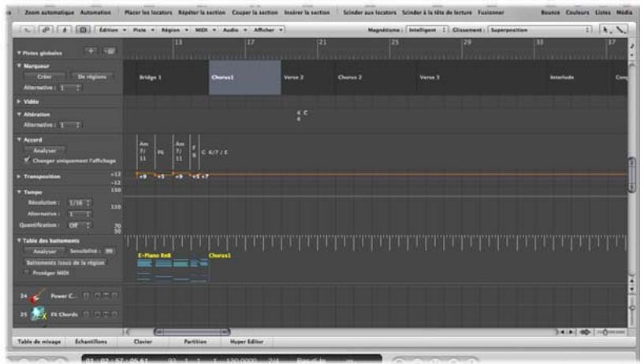Select the Pencil tool at top right
The height and width of the screenshot is (364, 644).
[620, 30]
